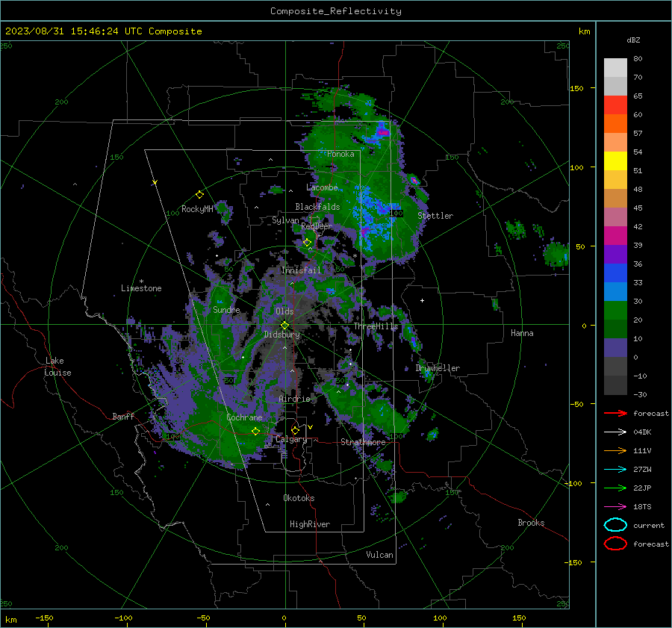Click the Innisfail town label
The width and height of the screenshot is (672, 628).
click(302, 270)
